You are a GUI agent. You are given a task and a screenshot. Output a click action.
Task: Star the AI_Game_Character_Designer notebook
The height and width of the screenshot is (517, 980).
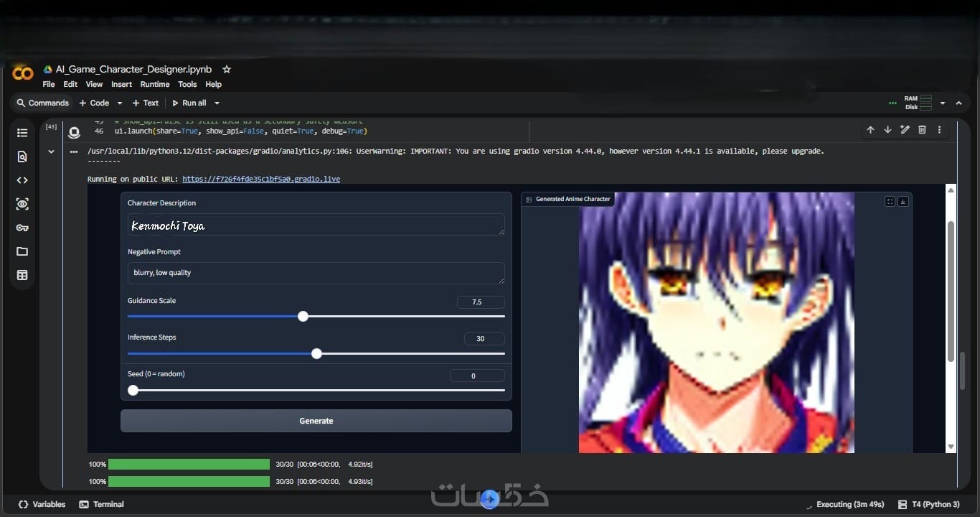[x=227, y=70]
